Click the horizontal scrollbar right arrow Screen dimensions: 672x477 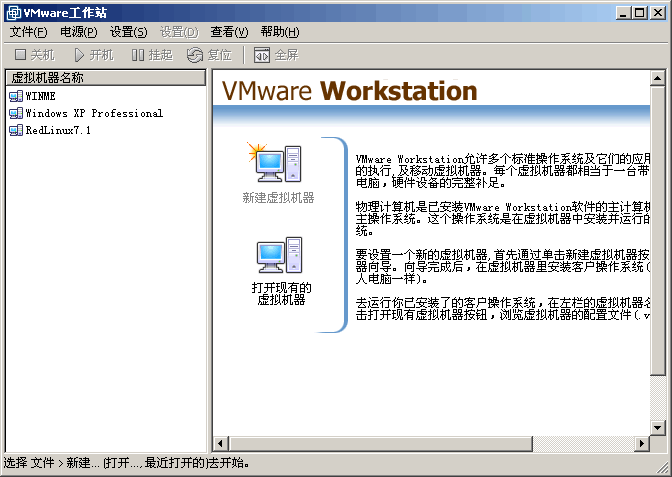tap(642, 443)
